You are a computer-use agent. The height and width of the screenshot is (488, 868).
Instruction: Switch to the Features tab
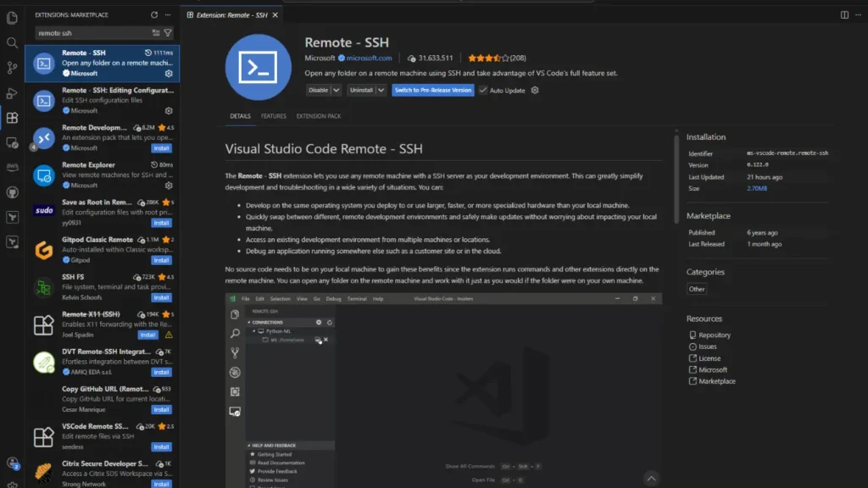point(273,116)
